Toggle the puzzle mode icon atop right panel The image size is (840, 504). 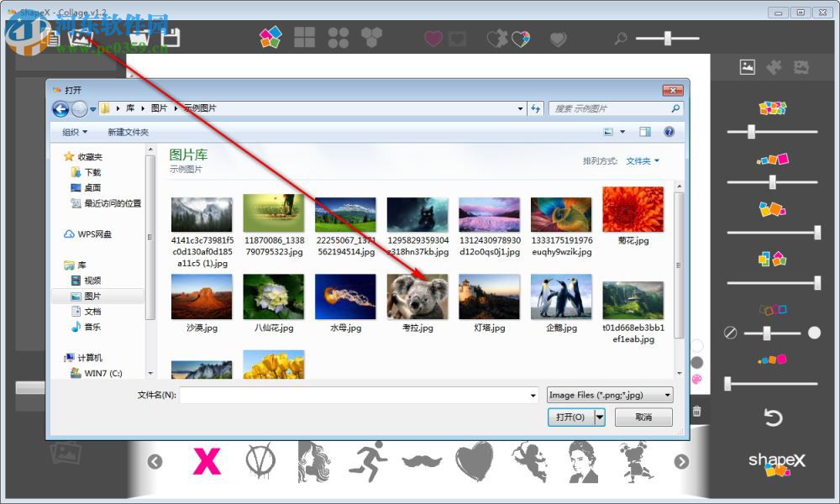coord(774,66)
